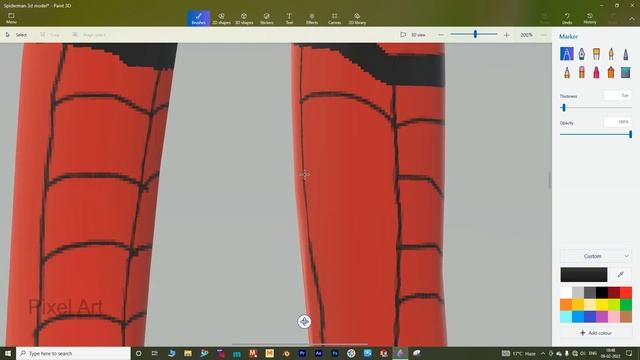Image resolution: width=640 pixels, height=360 pixels.
Task: Open the taskbar notification center
Action: pyautogui.click(x=629, y=353)
